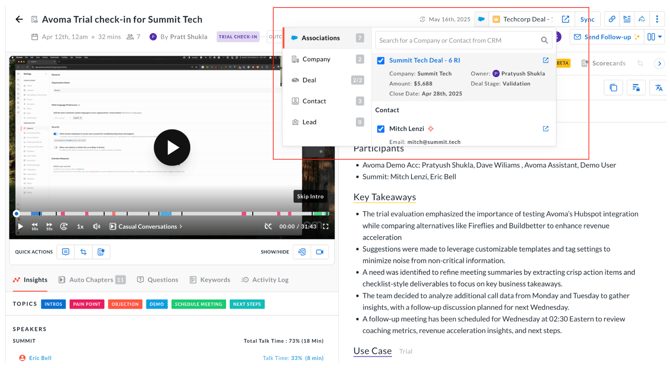Image resolution: width=670 pixels, height=368 pixels.
Task: Click the speaker-focus icon in player controls
Action: click(x=64, y=227)
